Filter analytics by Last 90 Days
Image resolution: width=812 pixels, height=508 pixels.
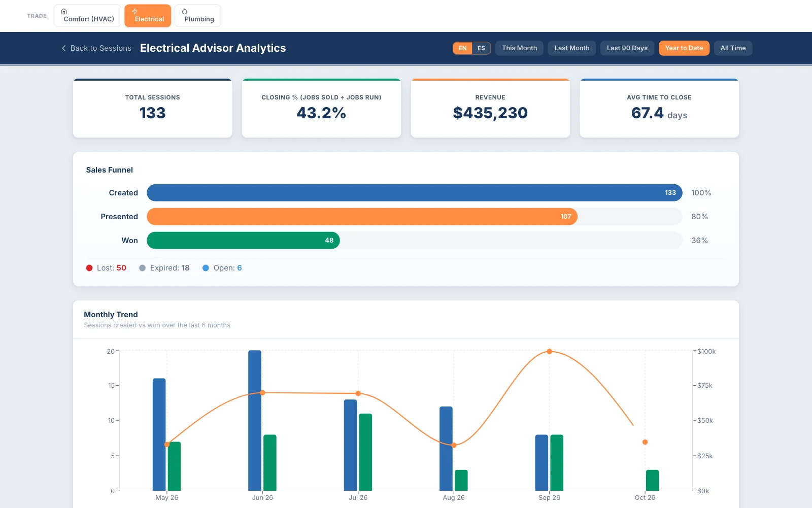pyautogui.click(x=627, y=48)
